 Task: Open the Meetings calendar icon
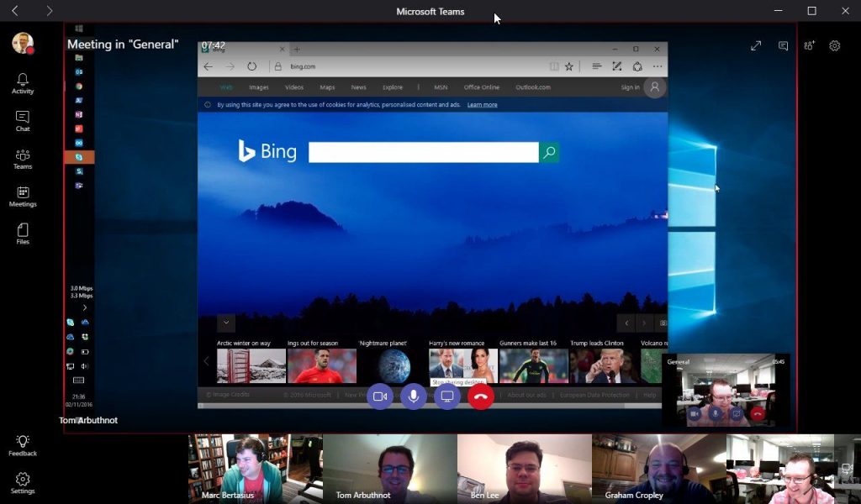coord(23,197)
